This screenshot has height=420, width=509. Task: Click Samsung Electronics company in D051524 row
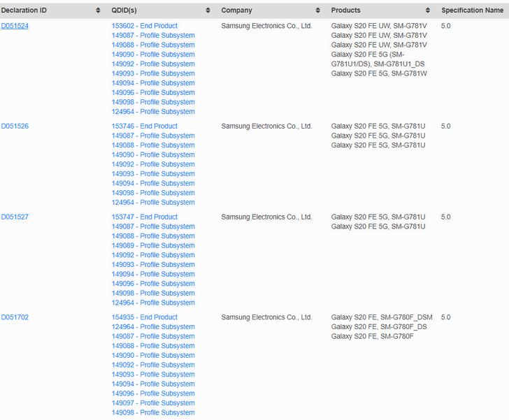[266, 26]
